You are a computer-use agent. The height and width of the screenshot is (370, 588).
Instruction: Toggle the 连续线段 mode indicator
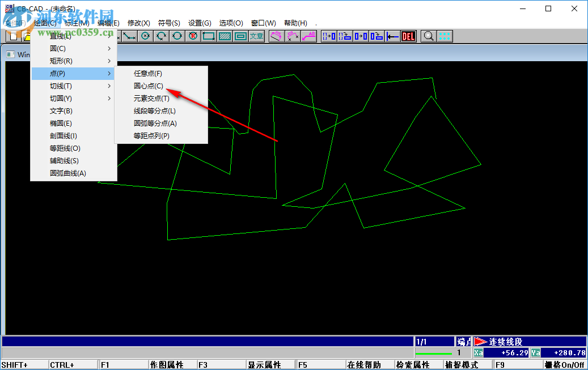click(506, 341)
